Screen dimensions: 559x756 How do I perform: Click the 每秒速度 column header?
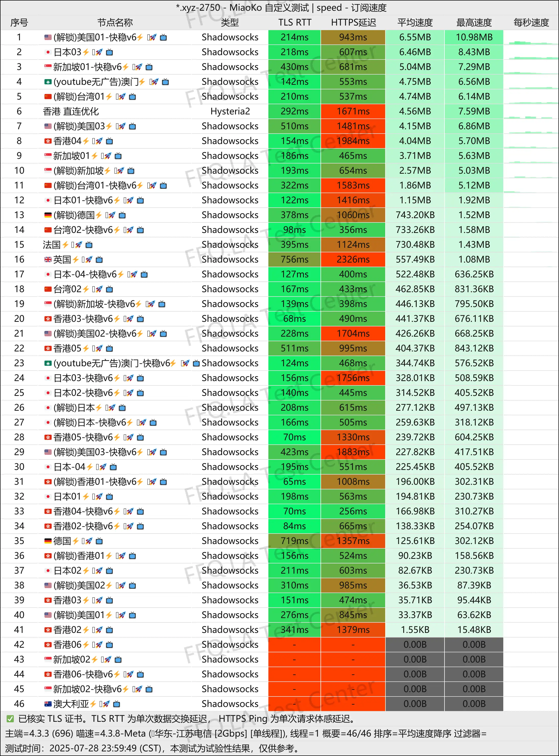pyautogui.click(x=531, y=23)
